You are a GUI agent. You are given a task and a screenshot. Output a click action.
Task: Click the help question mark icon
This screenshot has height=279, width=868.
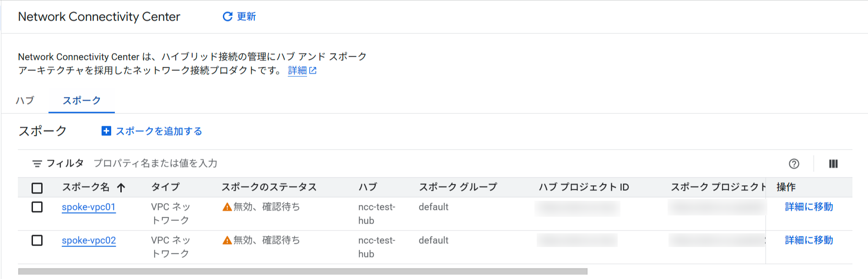(794, 163)
